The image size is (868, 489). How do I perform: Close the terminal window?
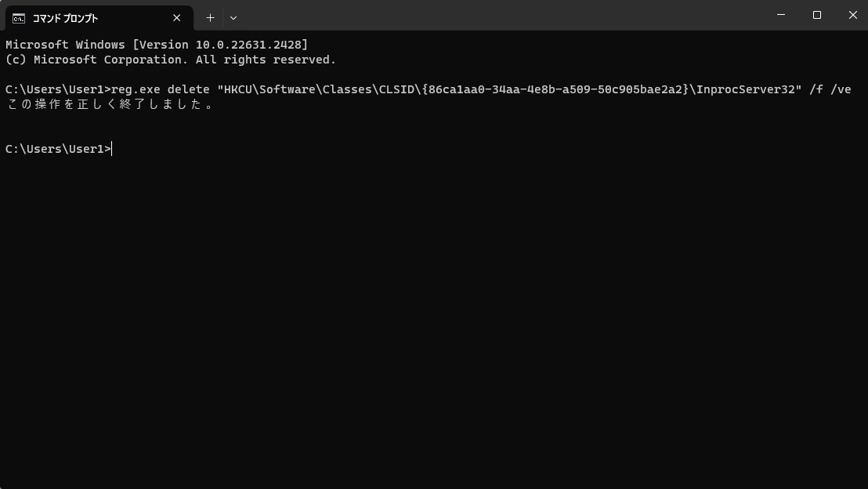pyautogui.click(x=852, y=15)
